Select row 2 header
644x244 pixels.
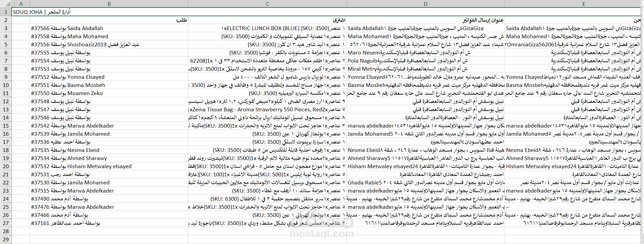pyautogui.click(x=5, y=20)
